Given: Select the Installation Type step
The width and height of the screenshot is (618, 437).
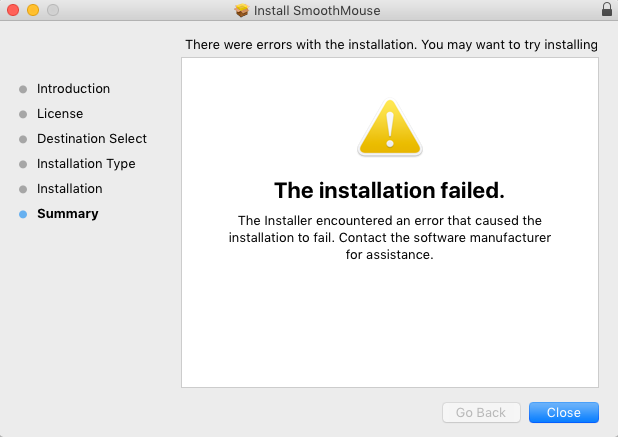Looking at the screenshot, I should click(x=86, y=164).
